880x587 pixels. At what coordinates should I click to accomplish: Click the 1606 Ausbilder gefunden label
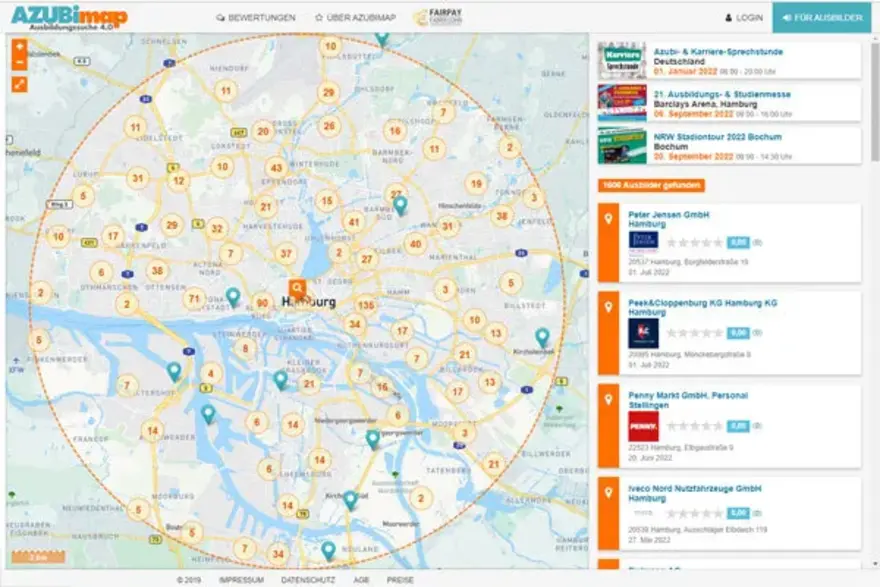click(x=651, y=185)
